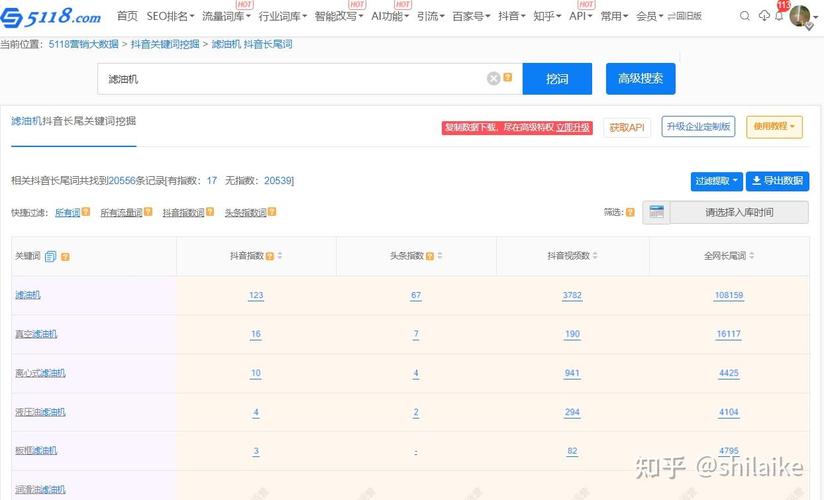The height and width of the screenshot is (500, 824).
Task: Clear the search box with the X icon
Action: (493, 78)
